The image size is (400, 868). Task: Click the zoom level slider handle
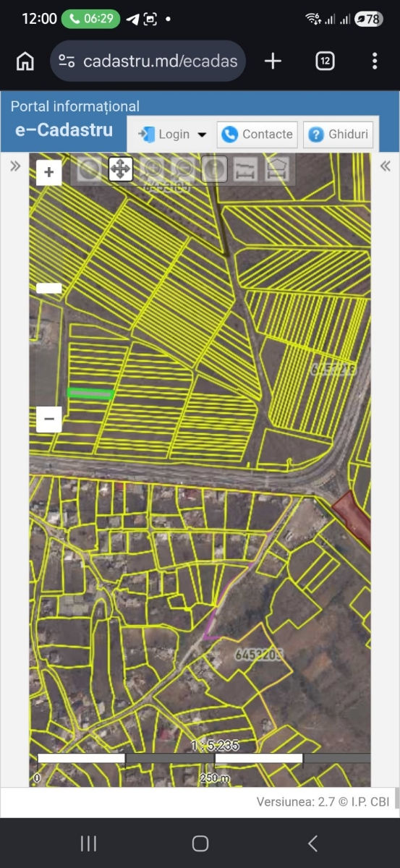(x=49, y=288)
